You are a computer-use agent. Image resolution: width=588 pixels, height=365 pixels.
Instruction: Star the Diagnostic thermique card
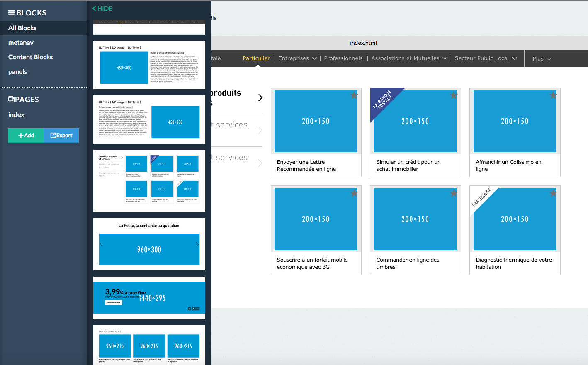point(553,193)
